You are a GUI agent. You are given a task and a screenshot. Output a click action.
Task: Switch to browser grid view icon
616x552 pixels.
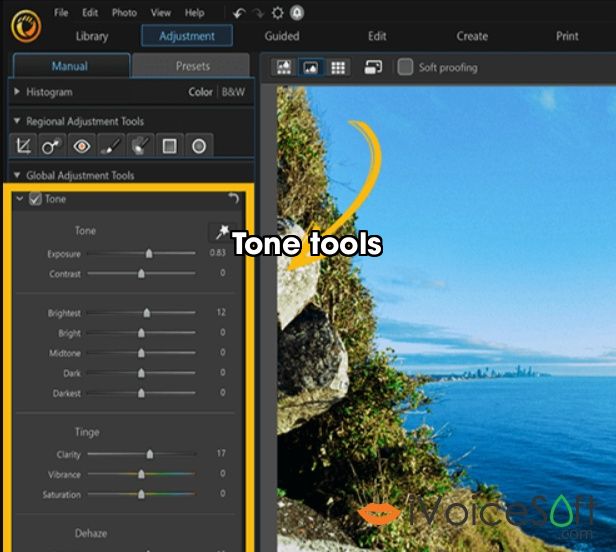(x=338, y=67)
